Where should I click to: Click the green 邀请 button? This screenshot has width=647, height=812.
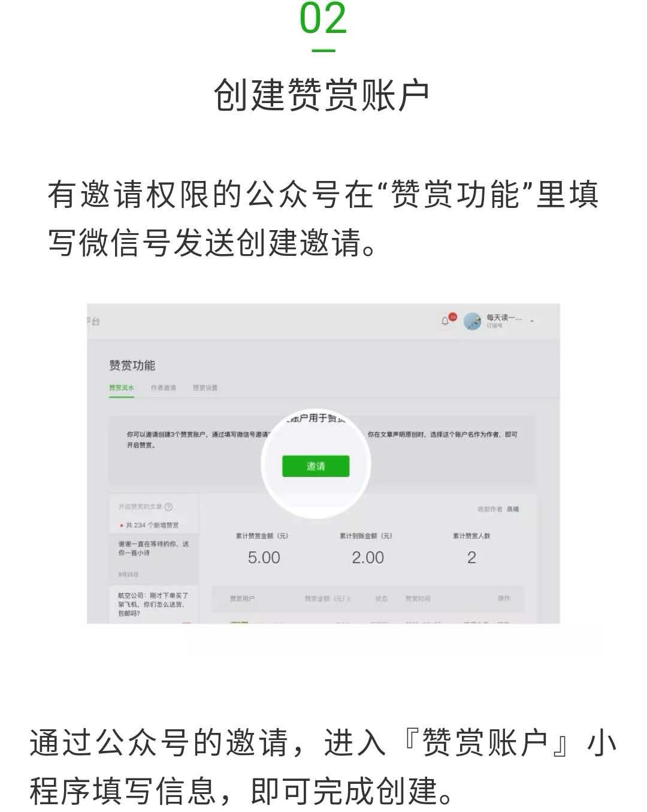(316, 466)
